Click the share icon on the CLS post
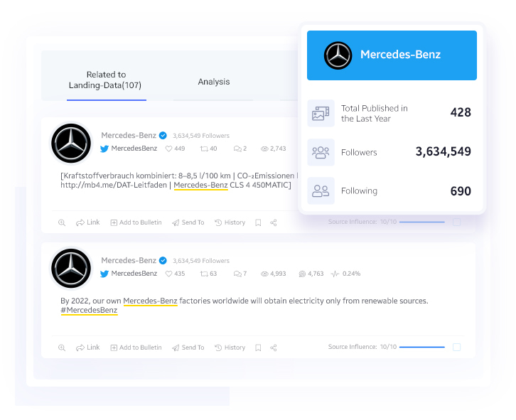 [x=274, y=223]
